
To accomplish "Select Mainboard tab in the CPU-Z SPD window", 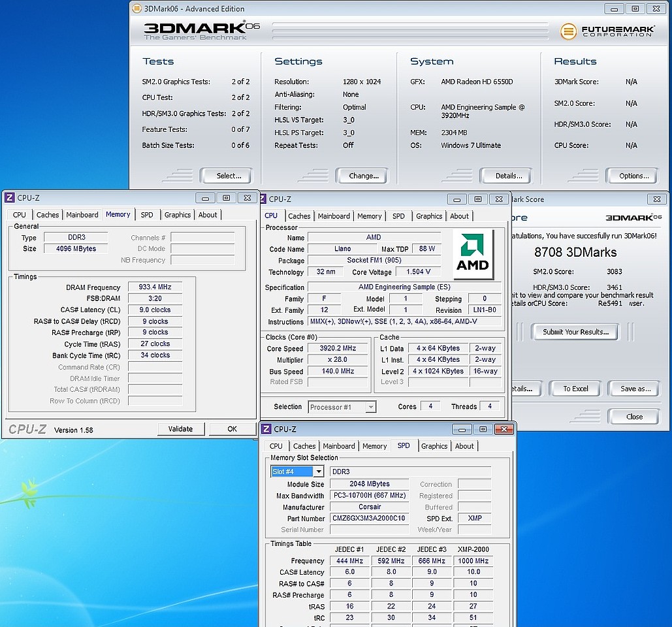I will (339, 446).
